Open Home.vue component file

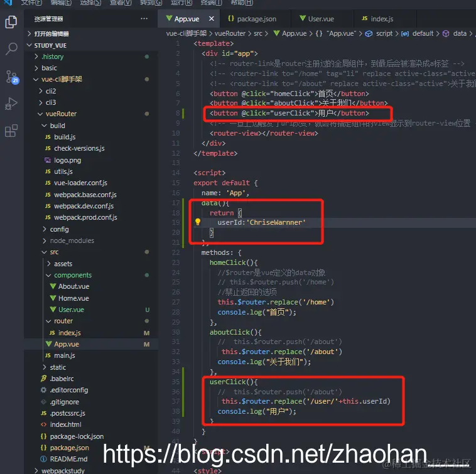(x=73, y=298)
